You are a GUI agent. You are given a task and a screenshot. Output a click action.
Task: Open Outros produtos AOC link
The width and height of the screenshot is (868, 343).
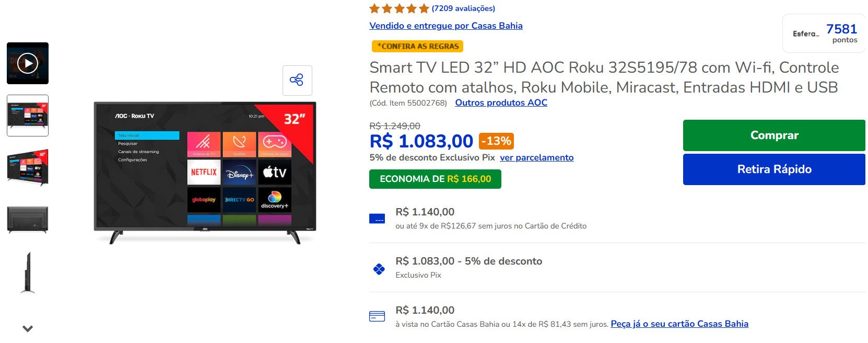[x=501, y=103]
